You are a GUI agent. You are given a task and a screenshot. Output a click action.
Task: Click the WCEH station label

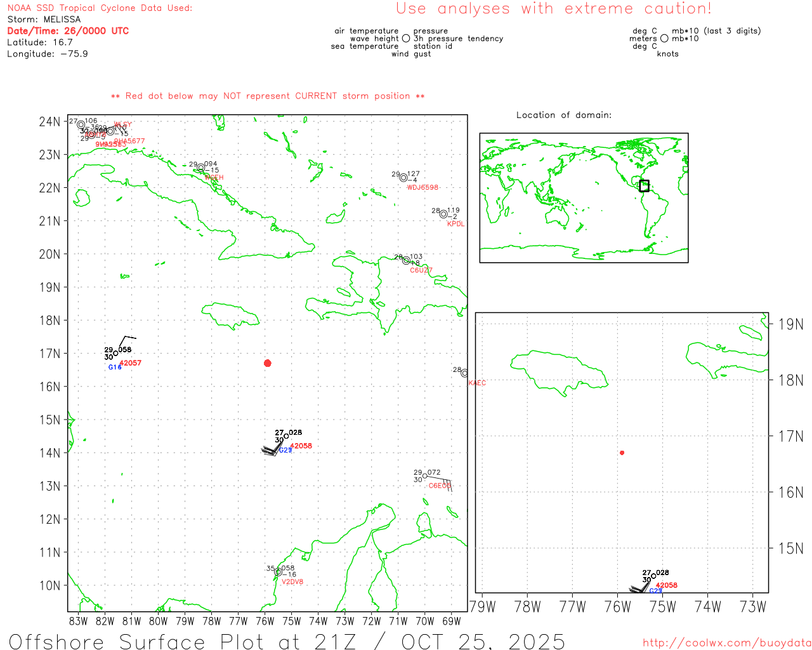pyautogui.click(x=214, y=178)
